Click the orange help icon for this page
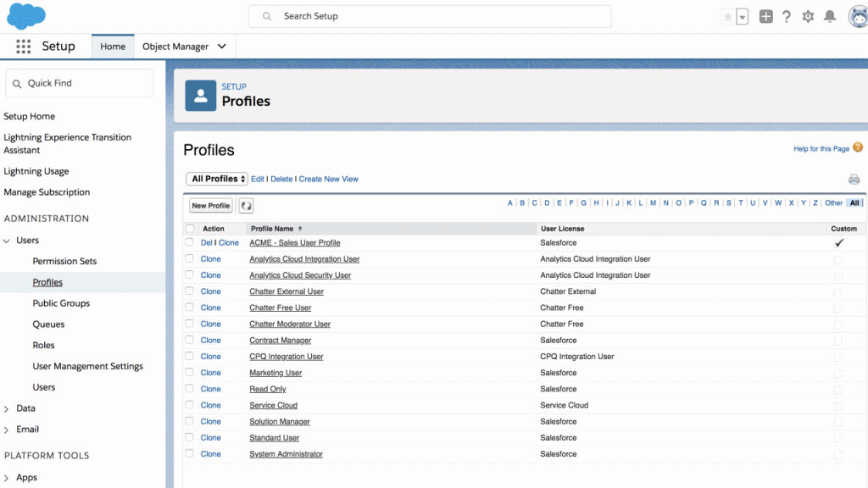 click(x=858, y=147)
